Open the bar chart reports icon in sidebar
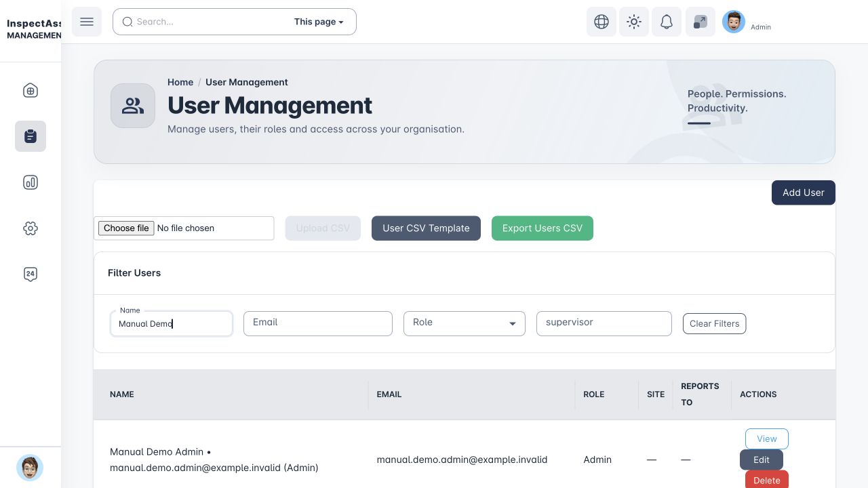This screenshot has height=488, width=868. tap(31, 182)
